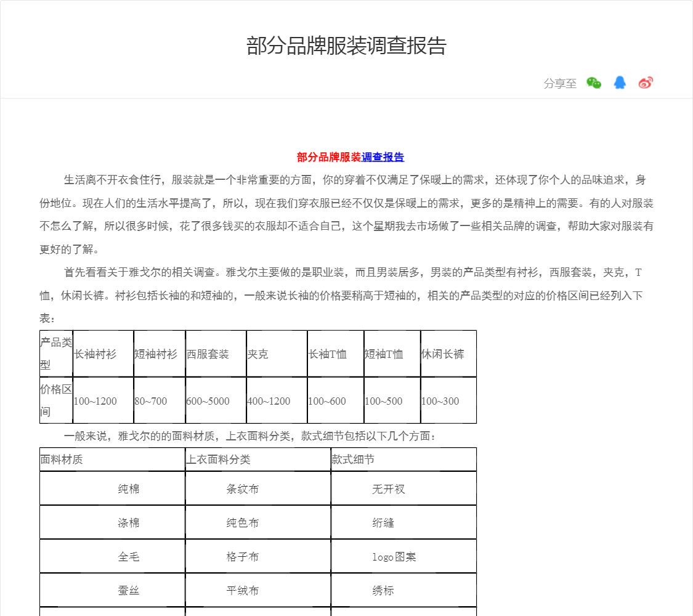The height and width of the screenshot is (616, 693).
Task: Click the 纯色布 cell
Action: coord(258,522)
